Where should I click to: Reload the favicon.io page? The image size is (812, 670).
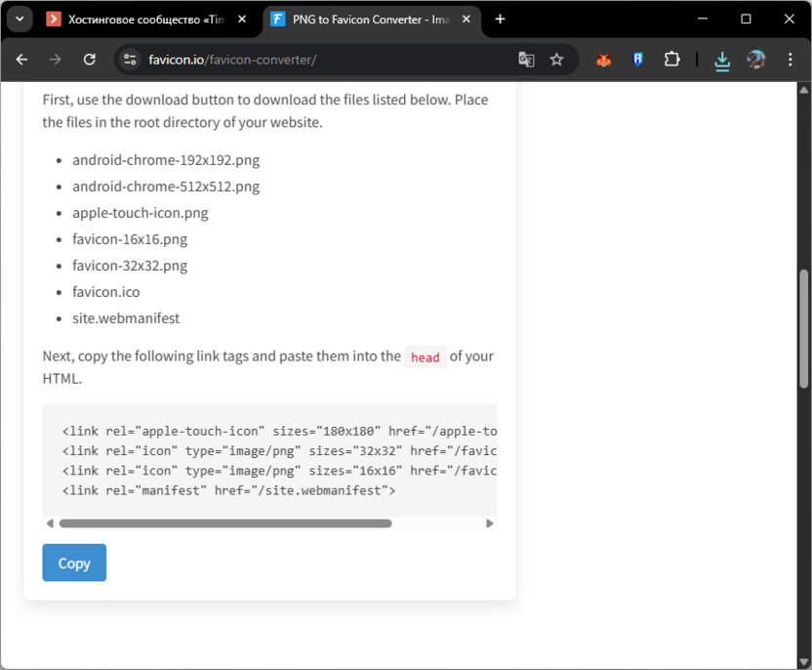click(89, 60)
